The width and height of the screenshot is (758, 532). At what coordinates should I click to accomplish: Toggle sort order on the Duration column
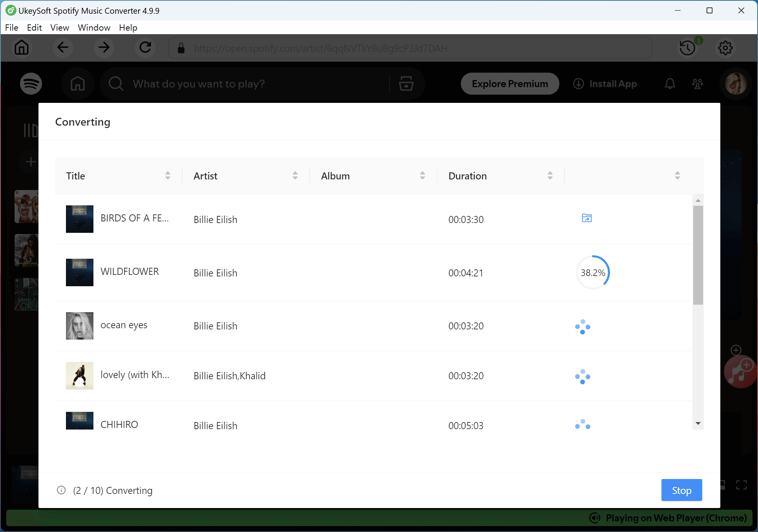coord(550,176)
